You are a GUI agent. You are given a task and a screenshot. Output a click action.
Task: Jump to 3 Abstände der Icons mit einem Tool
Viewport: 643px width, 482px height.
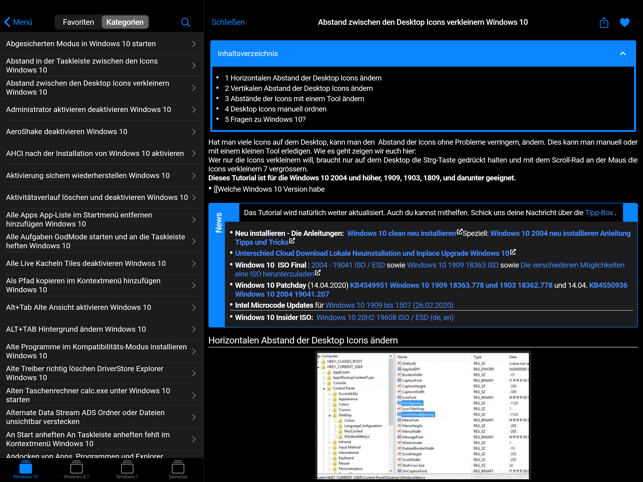click(x=294, y=98)
